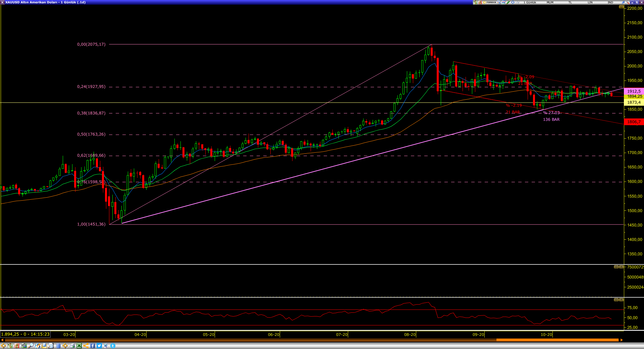Click the pulse line indicator icon
Screen dimensions: 644x349
(518, 2)
